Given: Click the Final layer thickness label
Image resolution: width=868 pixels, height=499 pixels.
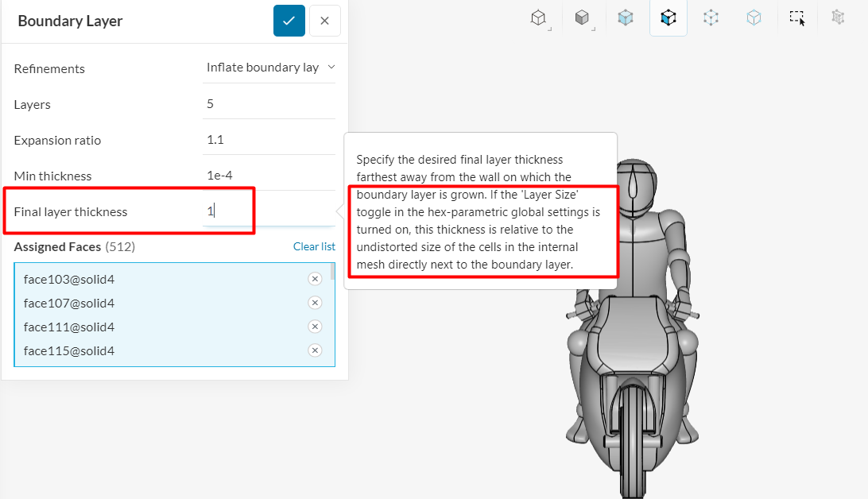Looking at the screenshot, I should tap(70, 212).
